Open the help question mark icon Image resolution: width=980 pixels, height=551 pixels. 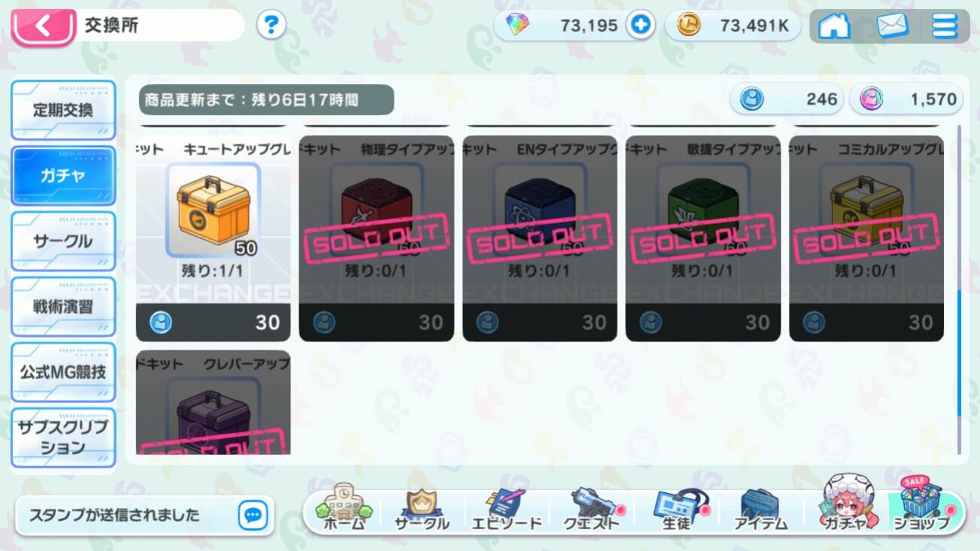(x=271, y=26)
